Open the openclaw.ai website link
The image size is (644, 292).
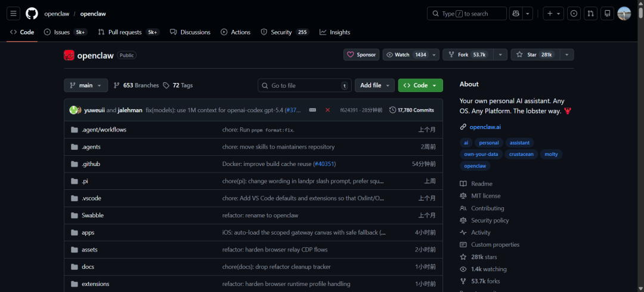point(485,127)
